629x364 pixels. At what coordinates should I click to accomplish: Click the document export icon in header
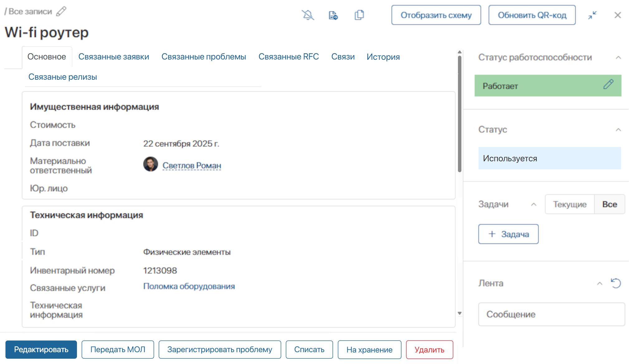333,15
